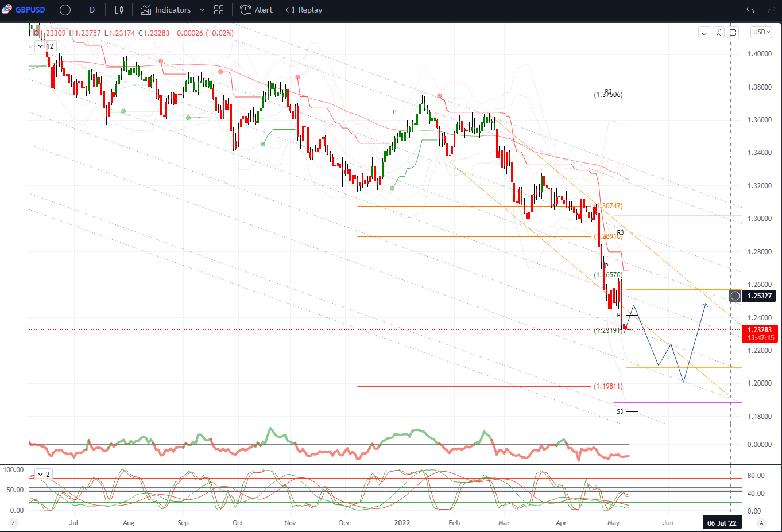
Task: Click 100.00 on the oscillator left scale
Action: [13, 470]
